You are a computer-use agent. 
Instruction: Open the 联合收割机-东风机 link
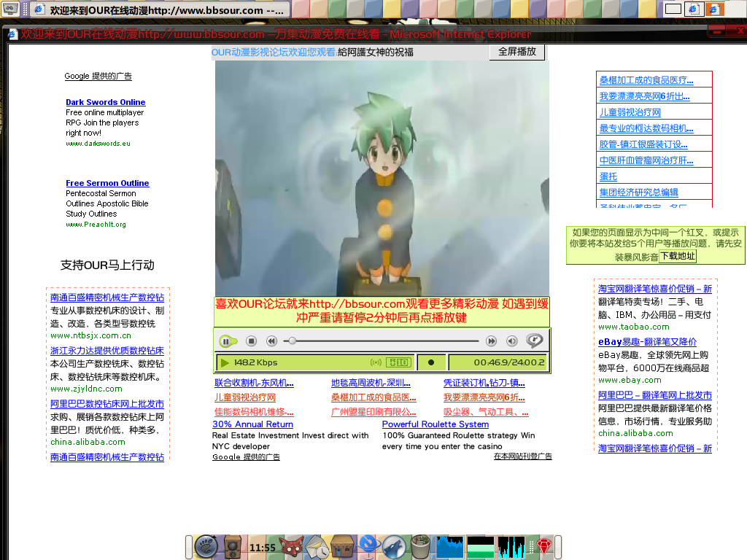(x=254, y=383)
